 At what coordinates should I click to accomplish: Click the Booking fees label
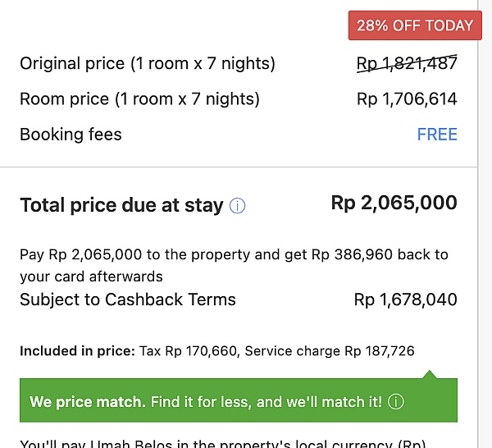[71, 135]
